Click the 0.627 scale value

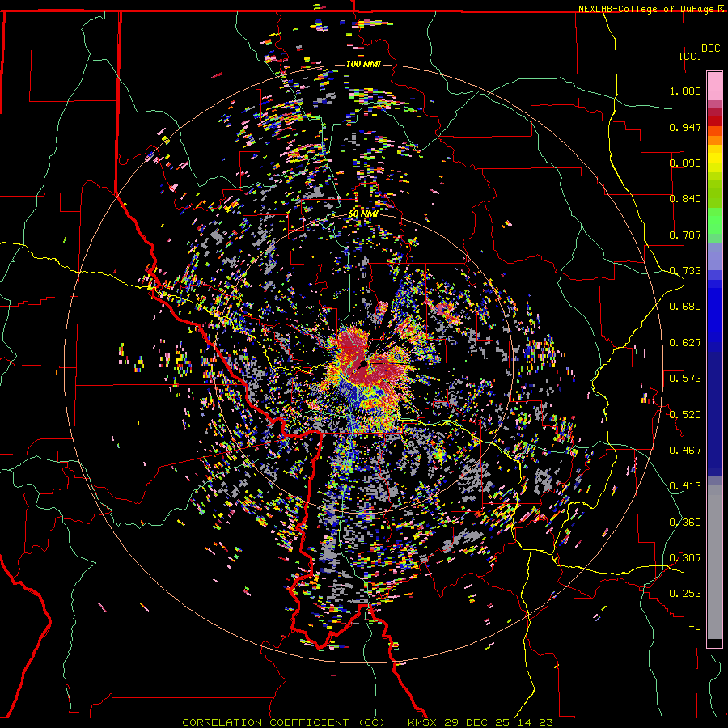point(685,343)
